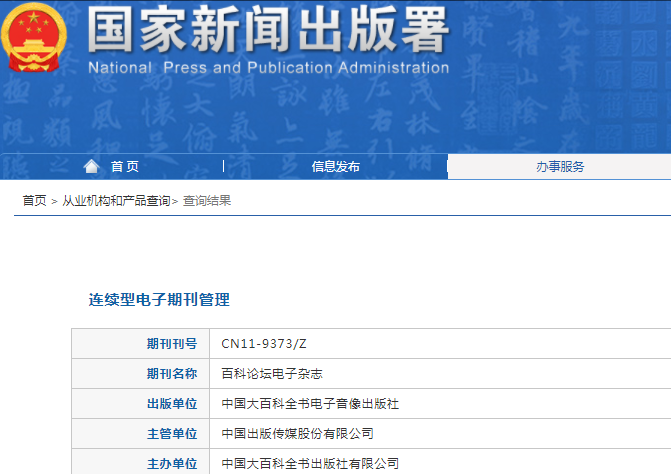Screen dimensions: 671x474
Task: Click the national emblem logo
Action: [37, 38]
